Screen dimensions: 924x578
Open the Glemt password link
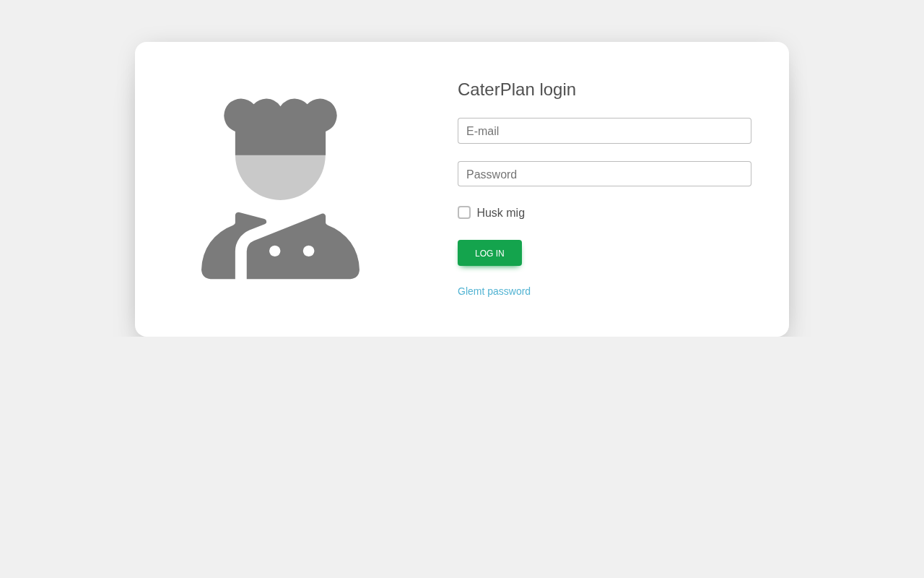[494, 291]
